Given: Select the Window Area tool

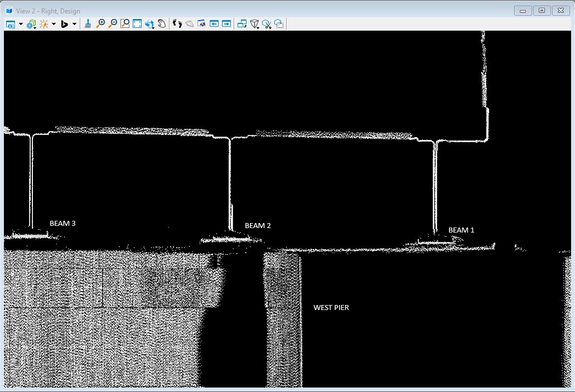Looking at the screenshot, I should (125, 23).
